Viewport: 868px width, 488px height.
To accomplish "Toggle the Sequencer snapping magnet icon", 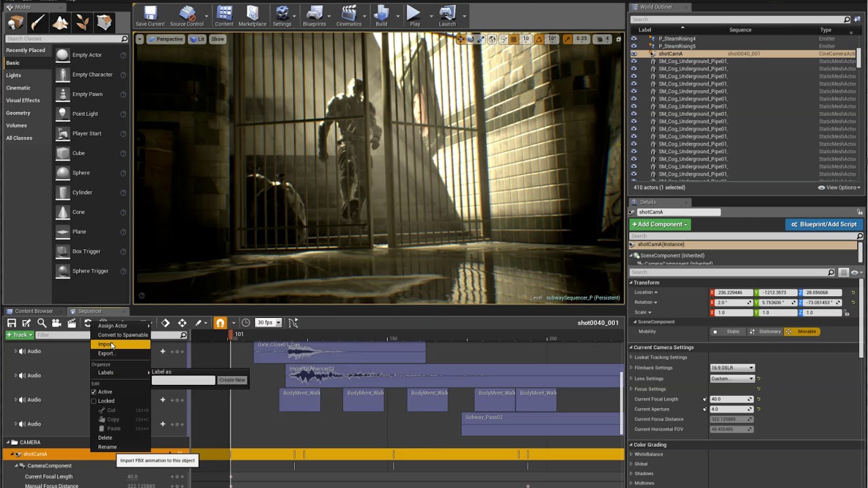I will (x=220, y=323).
